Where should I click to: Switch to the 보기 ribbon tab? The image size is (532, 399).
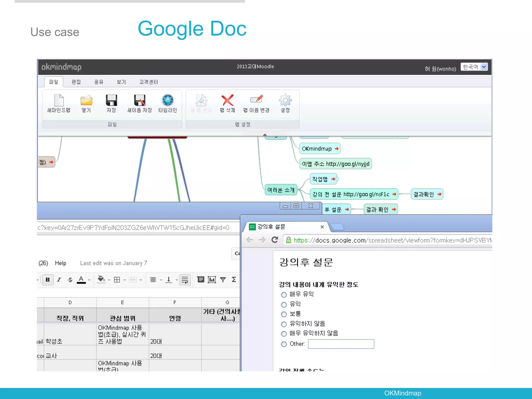(x=121, y=82)
